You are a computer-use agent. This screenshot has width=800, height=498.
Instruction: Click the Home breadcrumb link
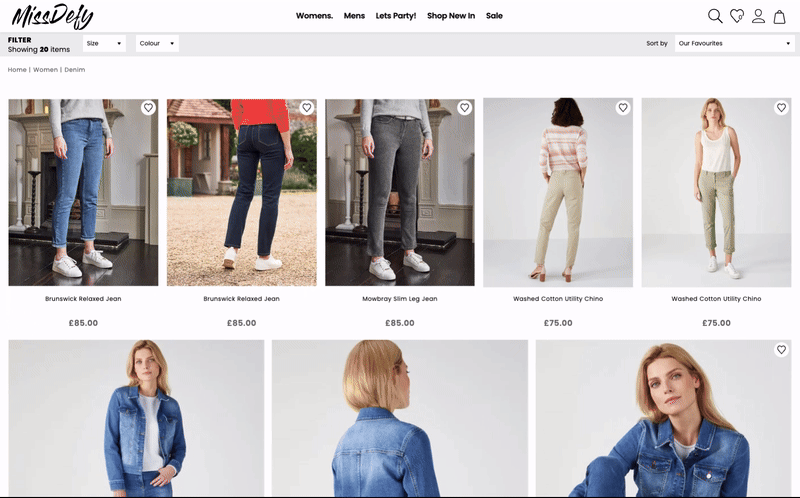pos(17,70)
